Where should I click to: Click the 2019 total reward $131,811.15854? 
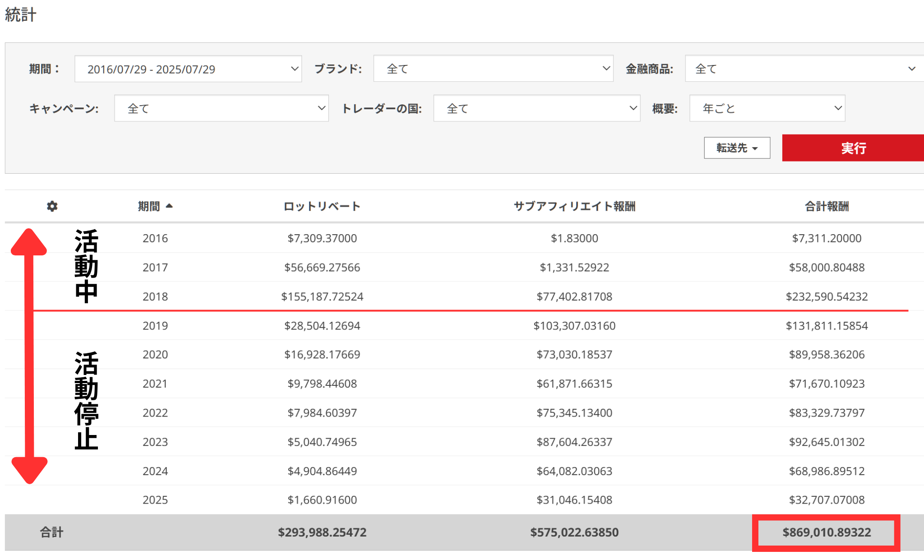(827, 326)
